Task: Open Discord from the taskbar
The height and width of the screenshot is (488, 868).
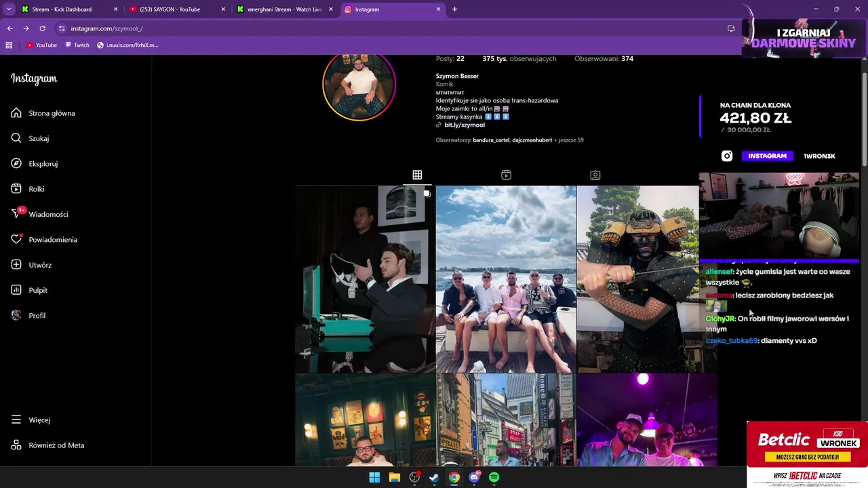Action: tap(474, 477)
